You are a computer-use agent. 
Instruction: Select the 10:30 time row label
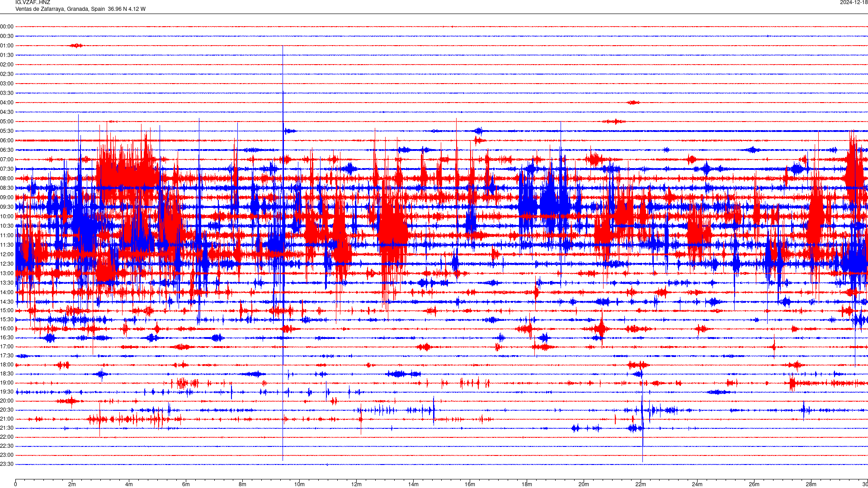pos(7,226)
